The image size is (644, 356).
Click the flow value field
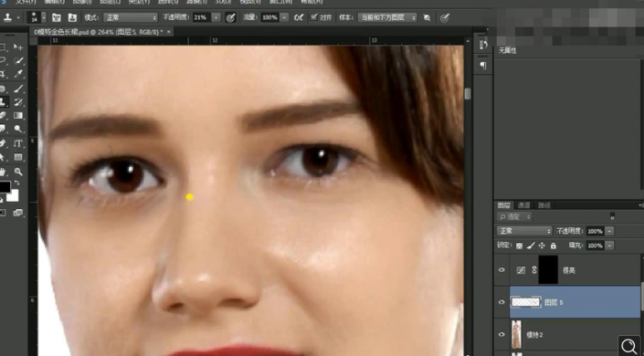pyautogui.click(x=270, y=17)
